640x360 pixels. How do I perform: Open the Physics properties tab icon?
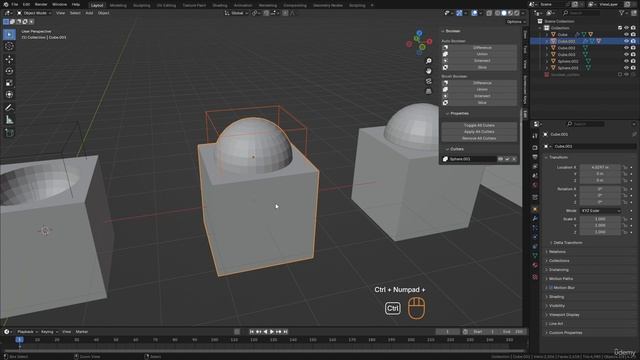pyautogui.click(x=535, y=237)
